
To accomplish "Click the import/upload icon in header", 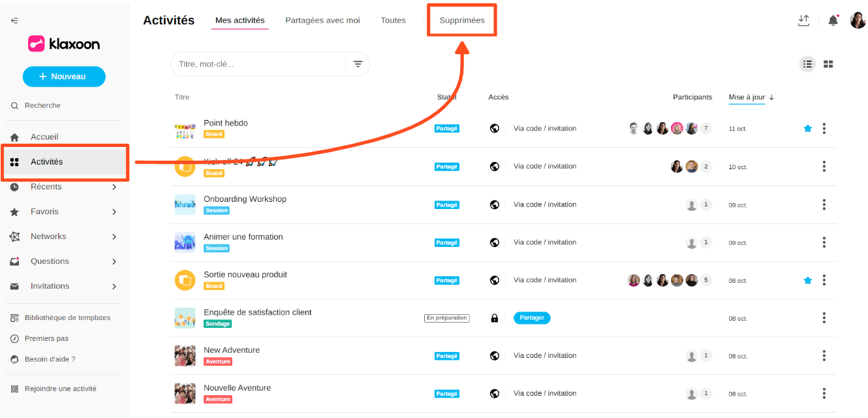I will pyautogui.click(x=803, y=21).
